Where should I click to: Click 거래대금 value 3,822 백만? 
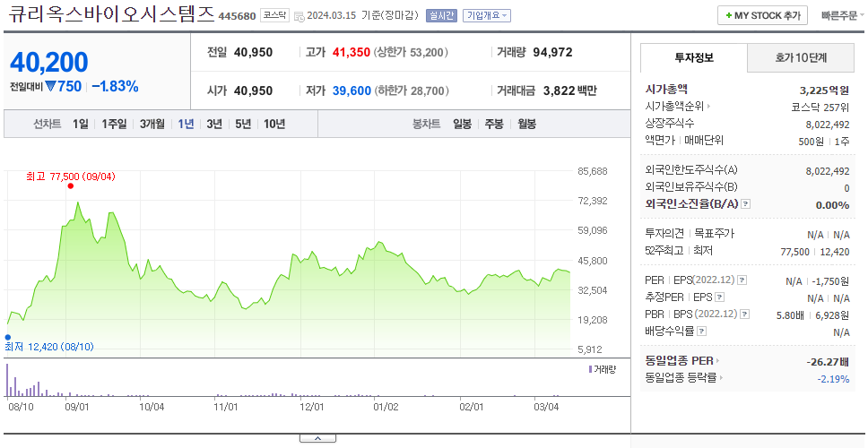click(x=570, y=90)
